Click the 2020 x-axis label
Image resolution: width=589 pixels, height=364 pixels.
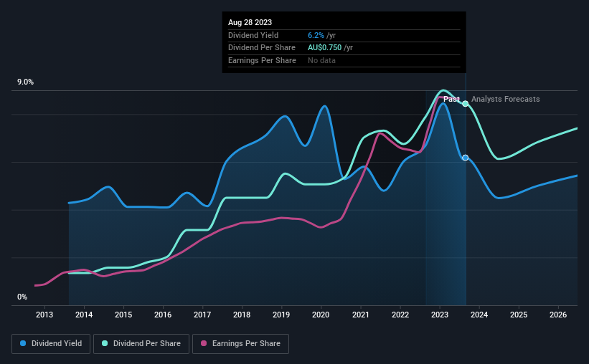321,315
